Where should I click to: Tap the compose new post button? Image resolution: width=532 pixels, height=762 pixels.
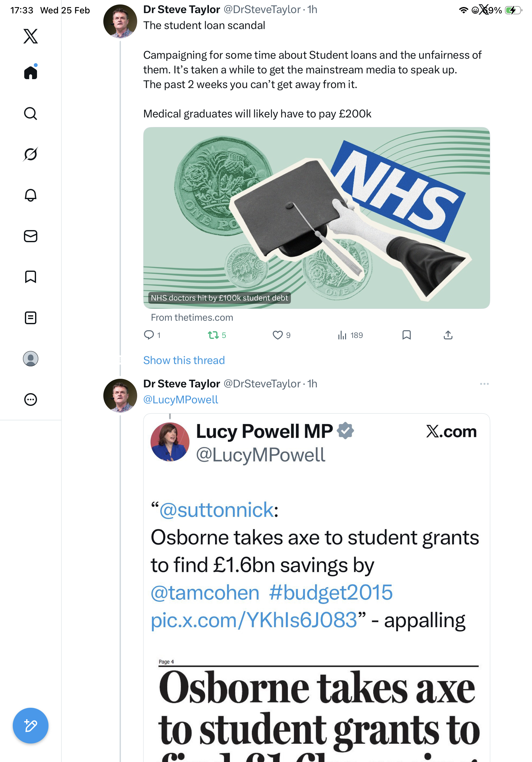pos(31,726)
